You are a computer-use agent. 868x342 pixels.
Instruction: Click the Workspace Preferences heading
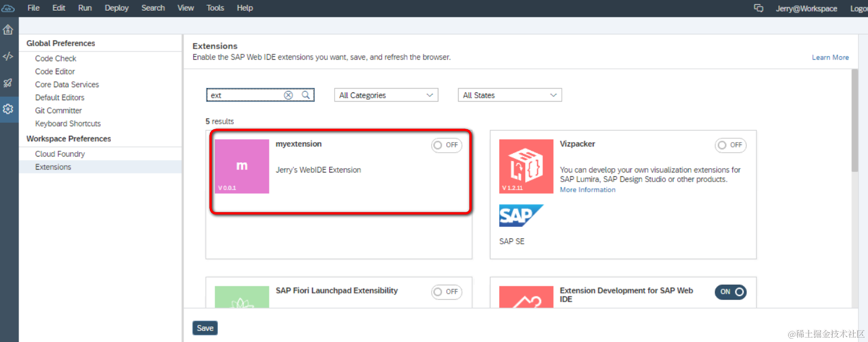(x=68, y=139)
